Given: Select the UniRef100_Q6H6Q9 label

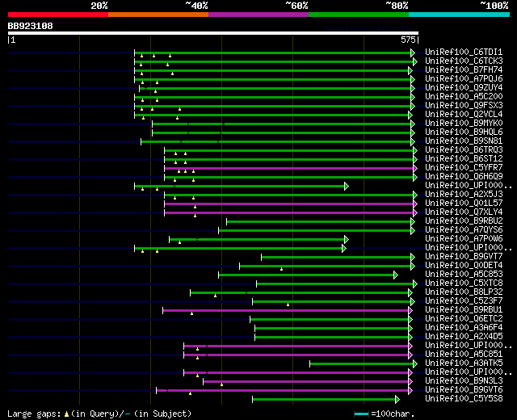Looking at the screenshot, I should 464,177.
